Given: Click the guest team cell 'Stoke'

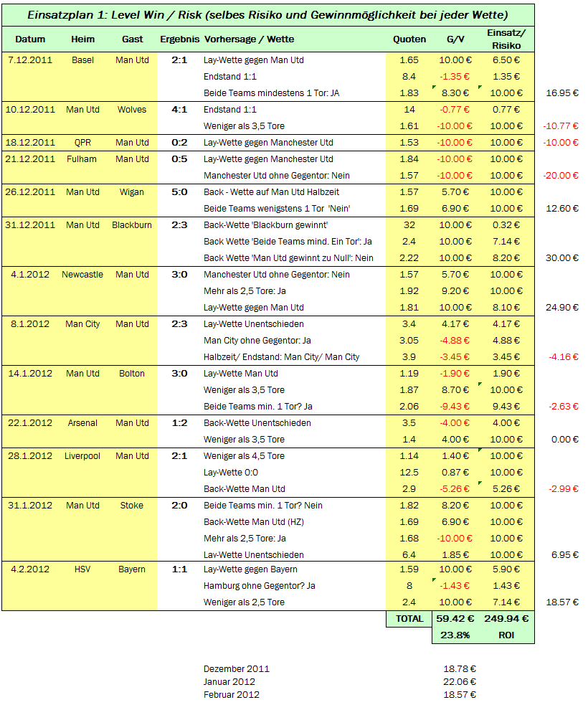Looking at the screenshot, I should coord(132,506).
